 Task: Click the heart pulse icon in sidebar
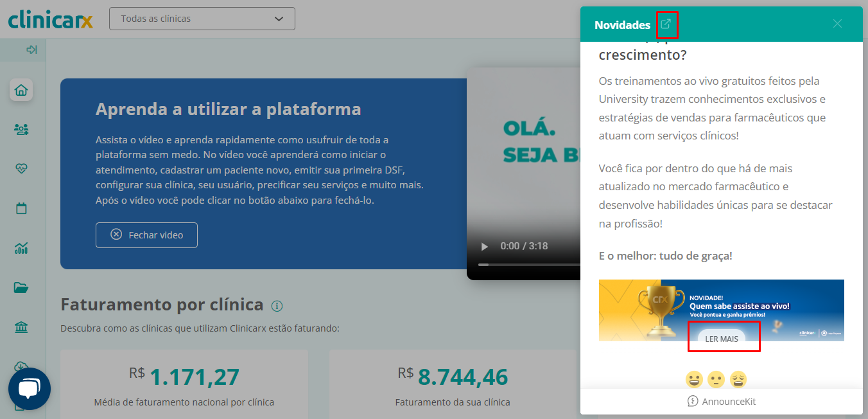pos(21,169)
